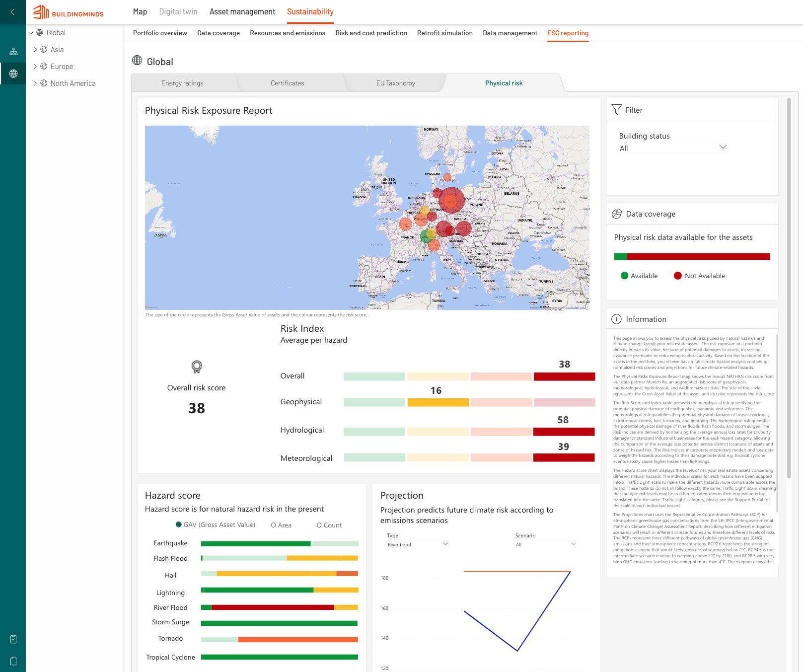
Task: Click the red Not Available coverage bar
Action: coord(698,257)
